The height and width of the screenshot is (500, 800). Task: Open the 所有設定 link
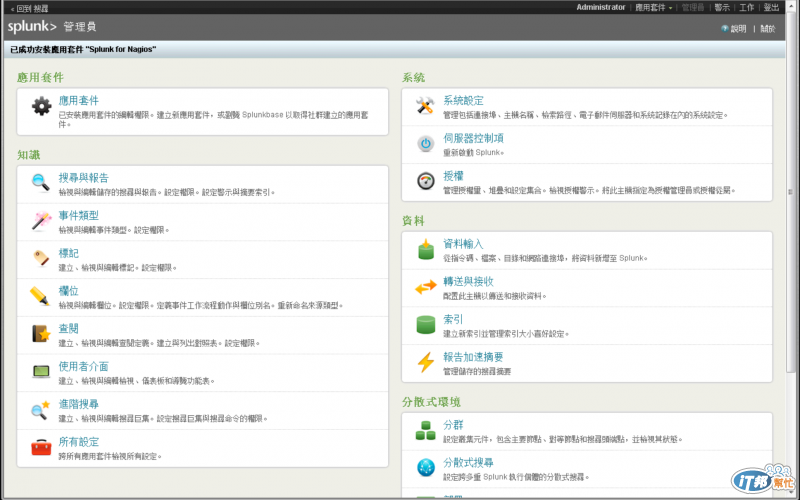click(78, 442)
